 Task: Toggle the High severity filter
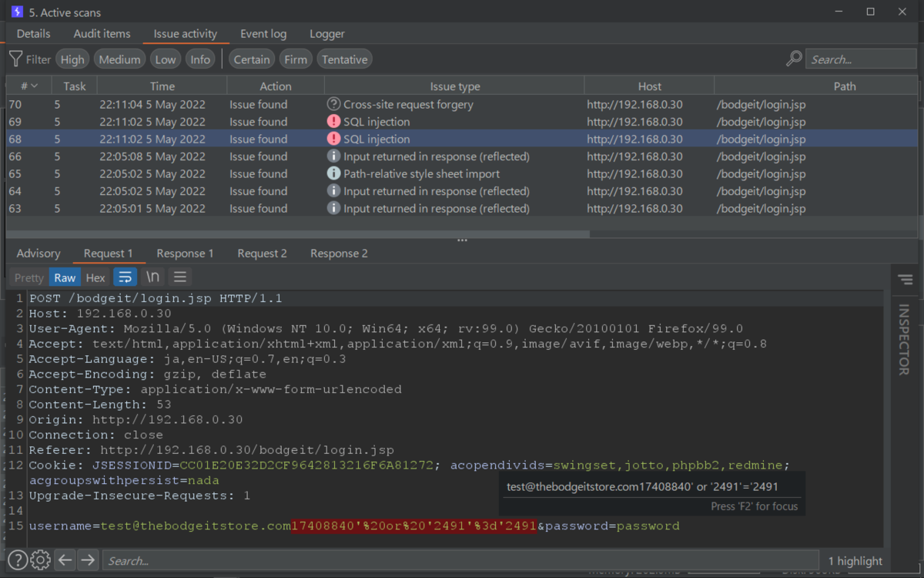pos(72,59)
